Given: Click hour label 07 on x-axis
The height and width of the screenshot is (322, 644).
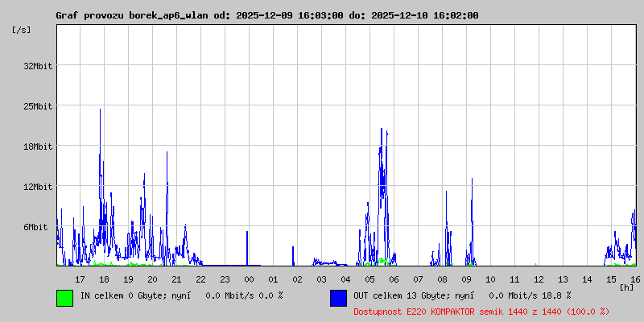Looking at the screenshot, I should pyautogui.click(x=418, y=279).
